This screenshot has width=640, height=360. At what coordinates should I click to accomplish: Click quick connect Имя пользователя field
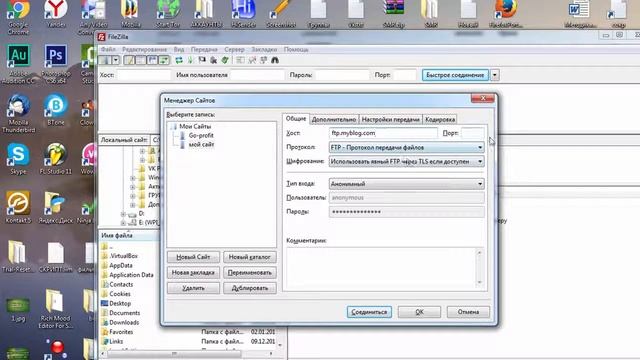[257, 75]
